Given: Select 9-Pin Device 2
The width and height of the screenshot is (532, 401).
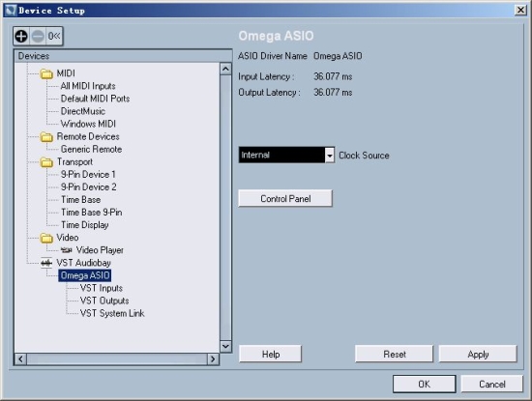Looking at the screenshot, I should (88, 187).
